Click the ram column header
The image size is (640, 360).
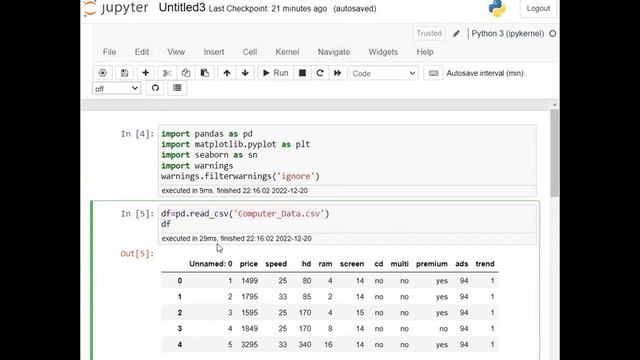point(325,264)
